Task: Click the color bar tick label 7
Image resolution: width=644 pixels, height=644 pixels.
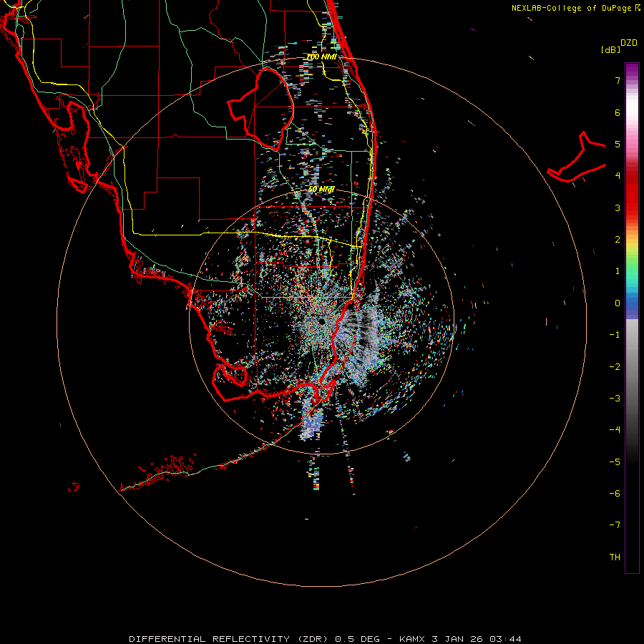Action: (x=618, y=80)
